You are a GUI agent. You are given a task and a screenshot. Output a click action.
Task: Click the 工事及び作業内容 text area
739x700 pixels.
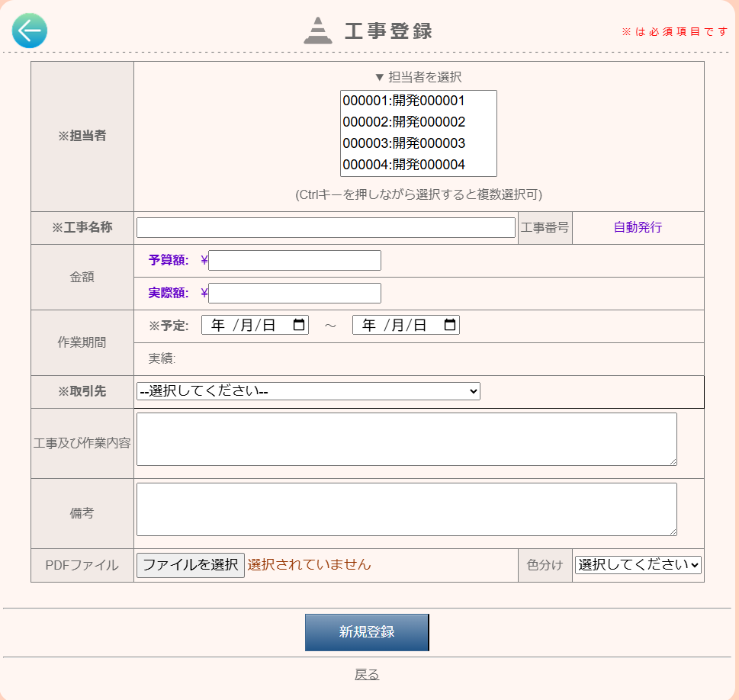click(x=406, y=439)
